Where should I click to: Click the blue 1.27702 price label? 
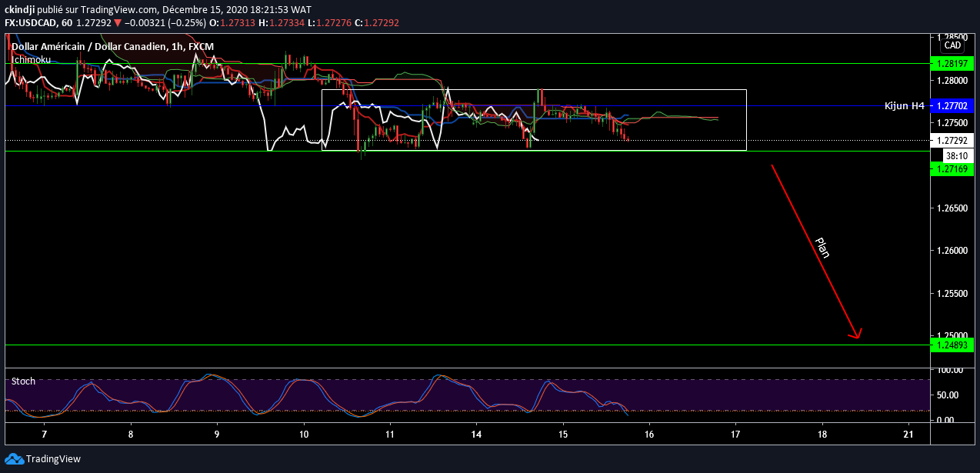[x=952, y=106]
